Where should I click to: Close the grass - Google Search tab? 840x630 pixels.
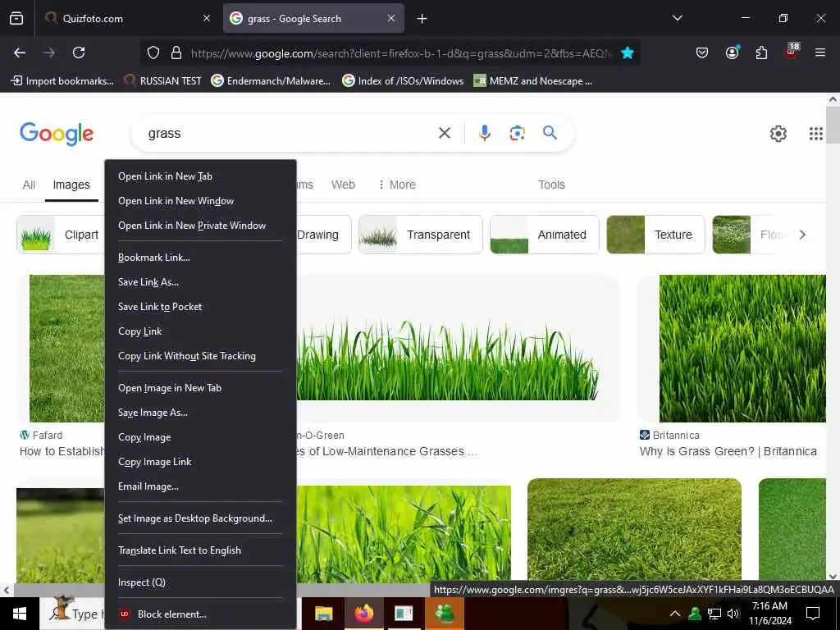click(391, 18)
